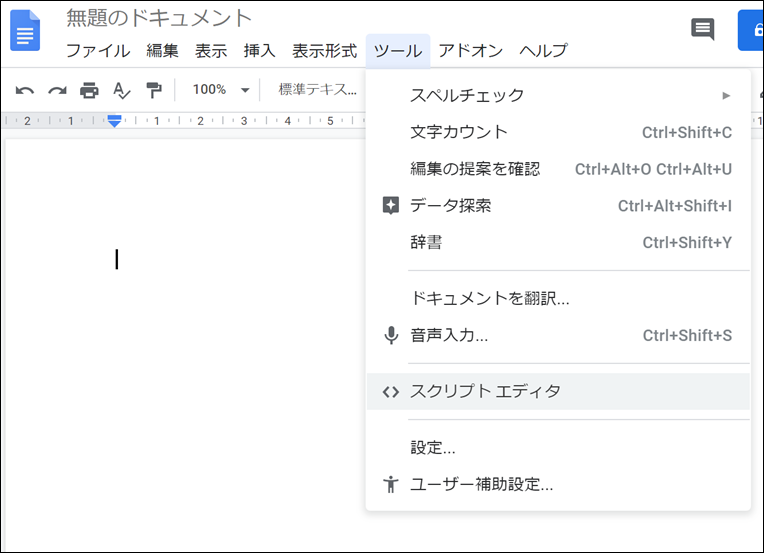Open the 挿入 menu
This screenshot has height=553, width=764.
(x=260, y=51)
